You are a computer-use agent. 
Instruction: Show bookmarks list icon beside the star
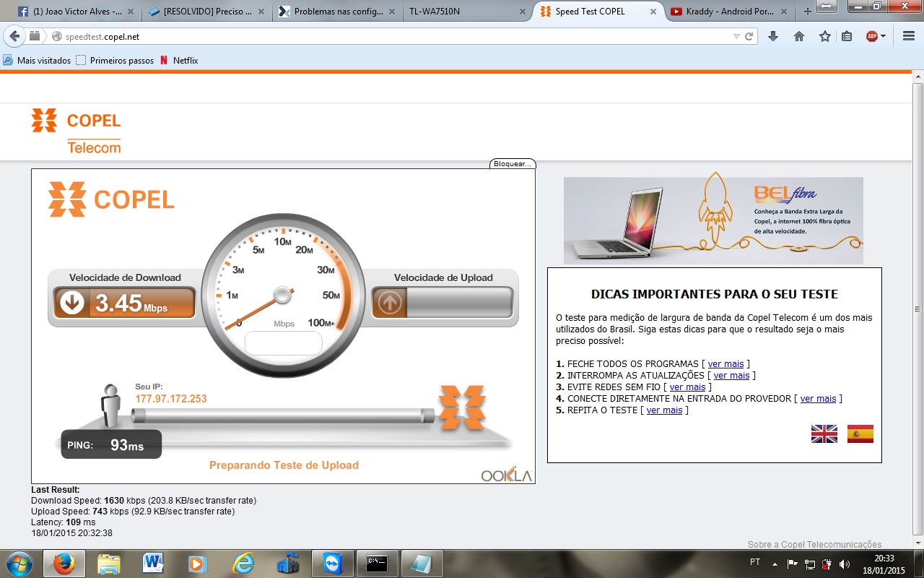coord(847,36)
